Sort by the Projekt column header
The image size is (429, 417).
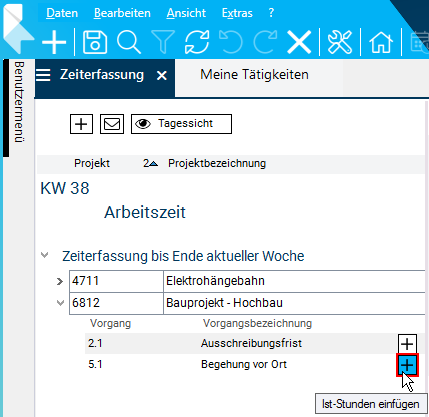92,163
